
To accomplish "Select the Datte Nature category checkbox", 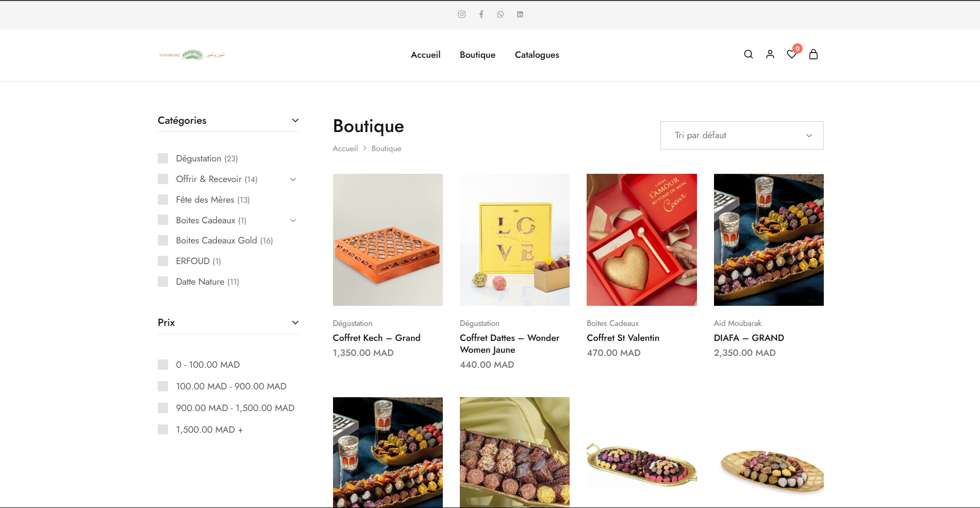I will click(x=163, y=282).
